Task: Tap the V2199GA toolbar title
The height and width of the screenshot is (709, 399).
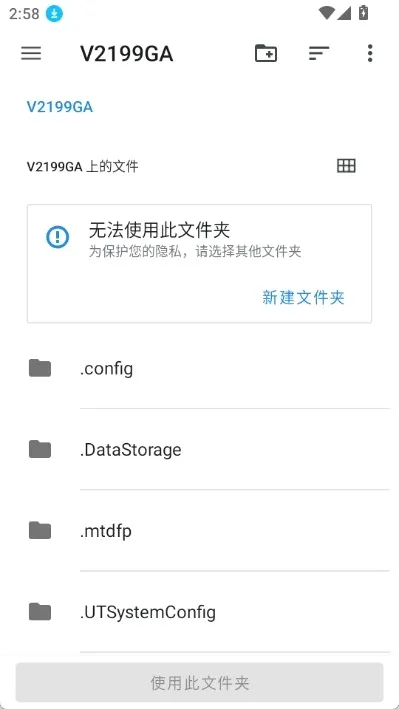Action: (127, 54)
